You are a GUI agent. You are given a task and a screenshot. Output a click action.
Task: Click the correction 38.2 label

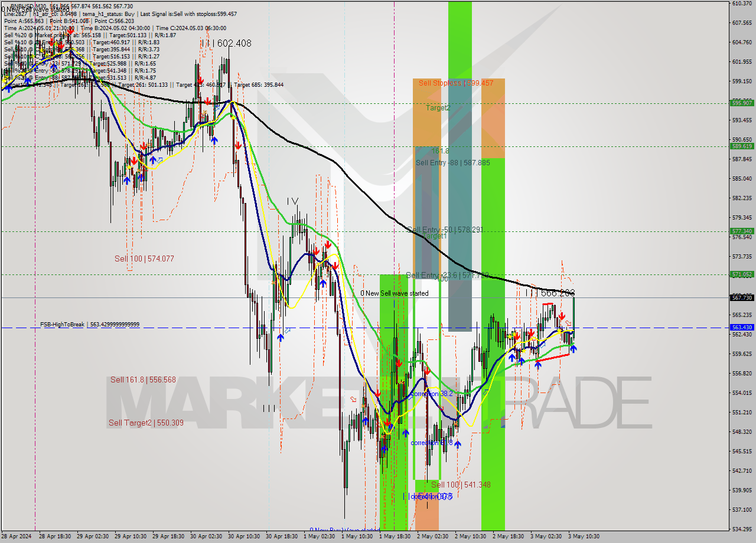[432, 394]
